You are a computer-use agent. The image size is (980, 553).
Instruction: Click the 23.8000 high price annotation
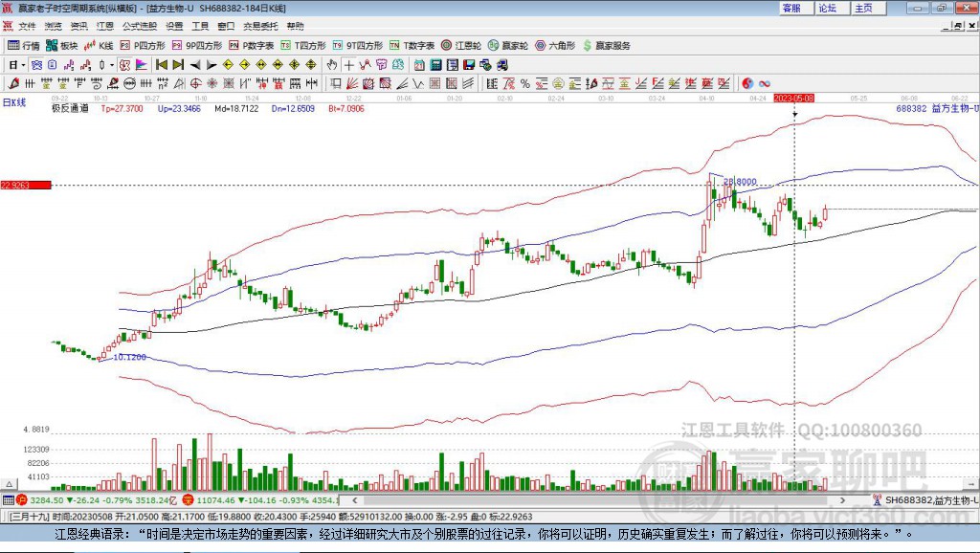(740, 181)
